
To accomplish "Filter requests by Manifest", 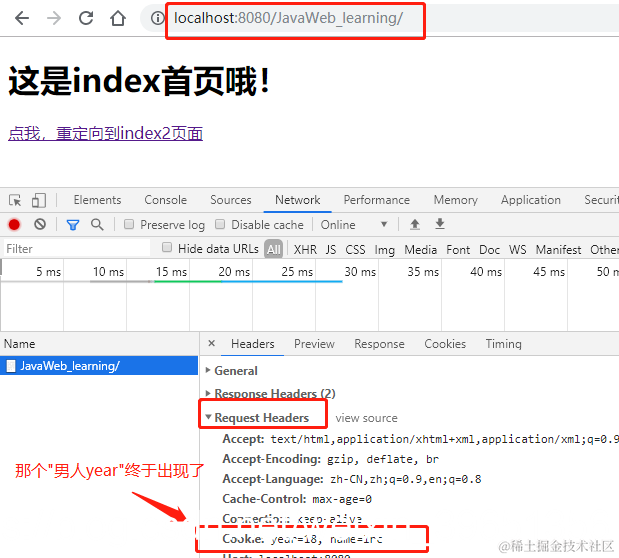I will [x=558, y=249].
